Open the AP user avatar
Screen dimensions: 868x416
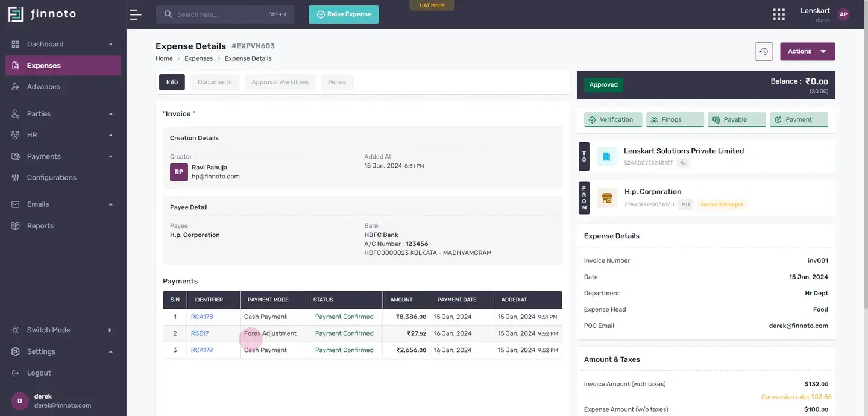[843, 14]
